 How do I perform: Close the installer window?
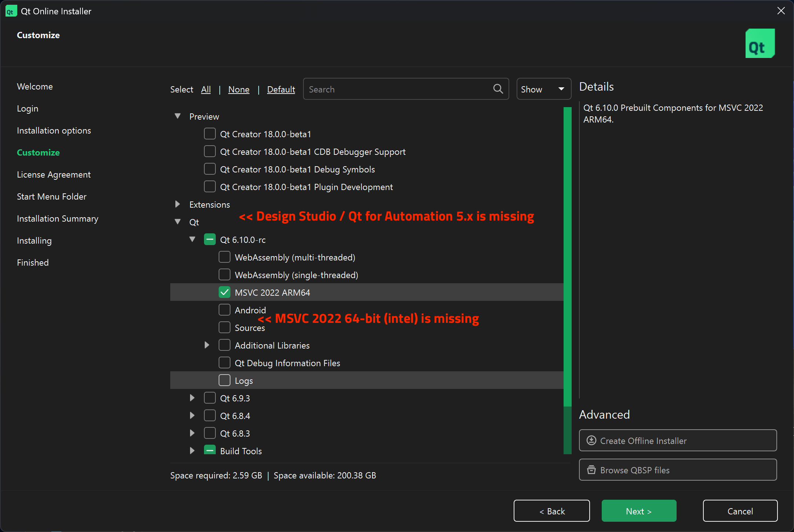click(781, 11)
